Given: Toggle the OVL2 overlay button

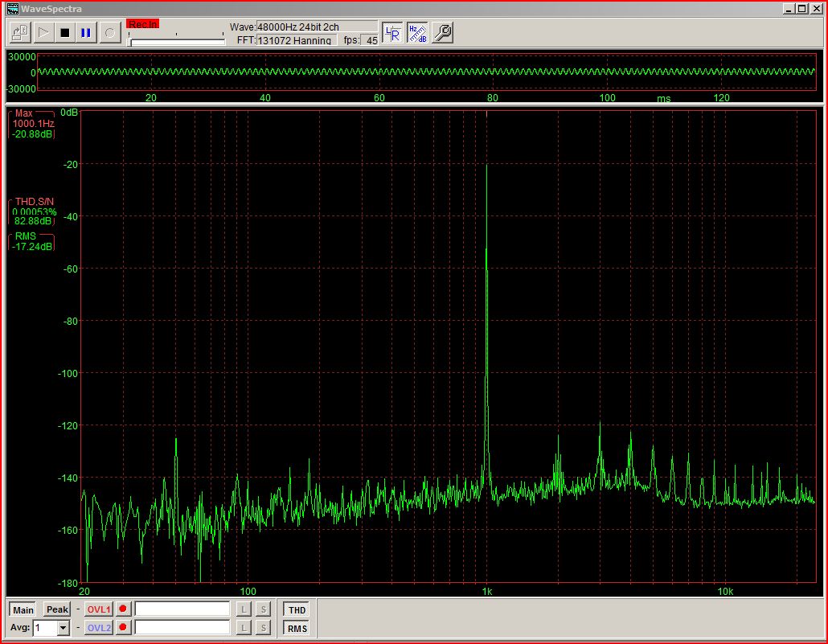Looking at the screenshot, I should (99, 628).
